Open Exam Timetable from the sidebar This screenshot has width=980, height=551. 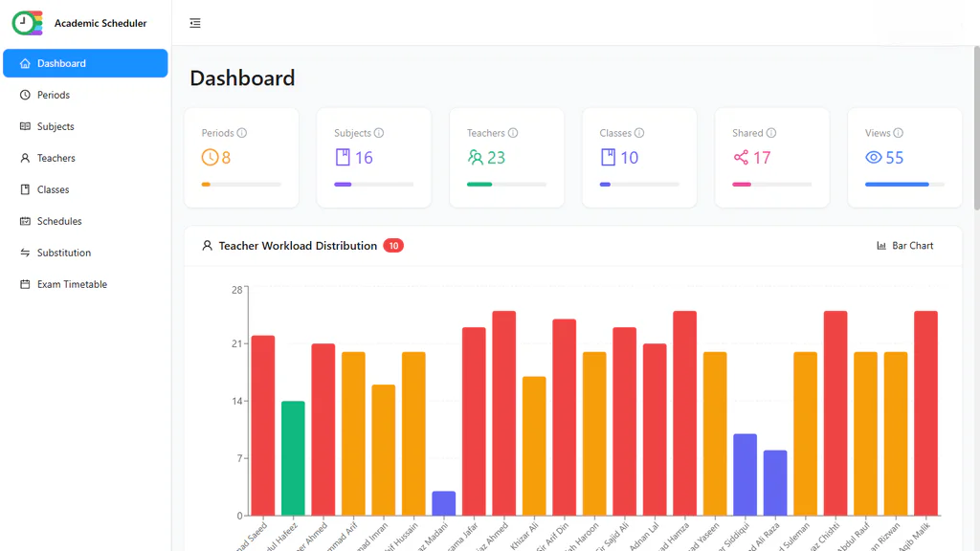[x=72, y=284]
